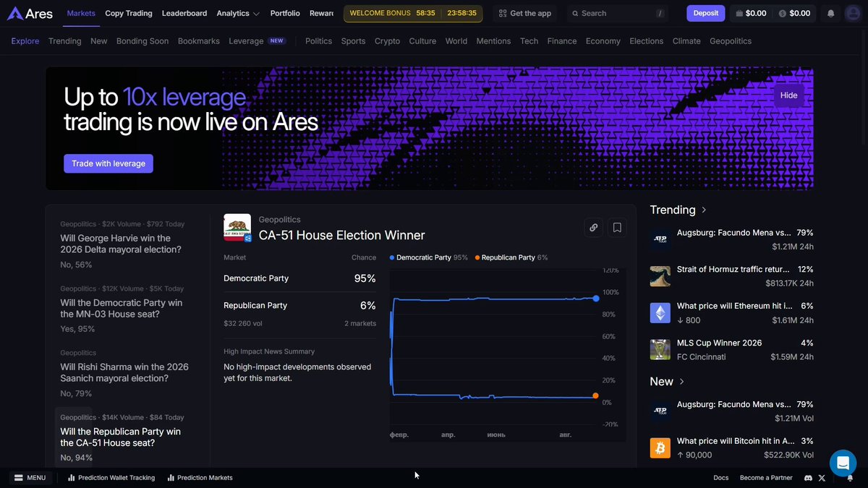
Task: Open the Bitcoin price market icon
Action: (660, 448)
